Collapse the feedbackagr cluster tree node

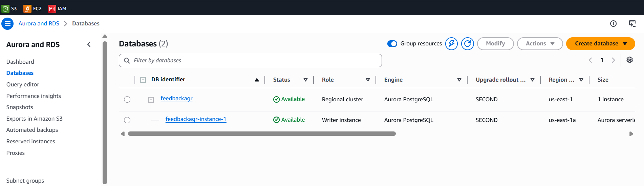(151, 100)
